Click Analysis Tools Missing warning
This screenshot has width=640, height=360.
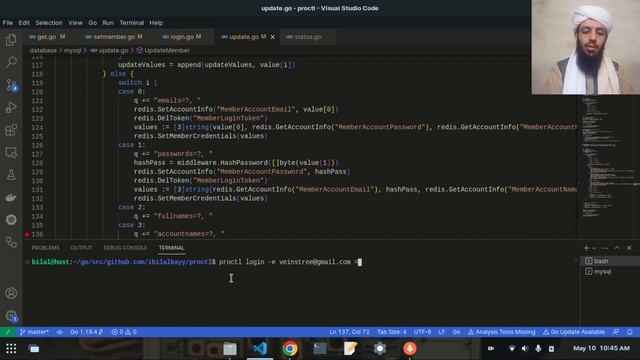point(501,332)
